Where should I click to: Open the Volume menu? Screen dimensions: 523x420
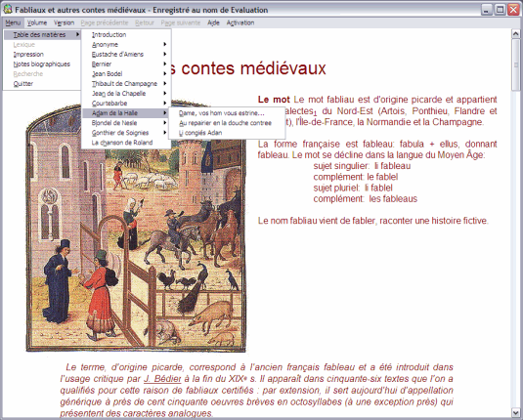(37, 22)
